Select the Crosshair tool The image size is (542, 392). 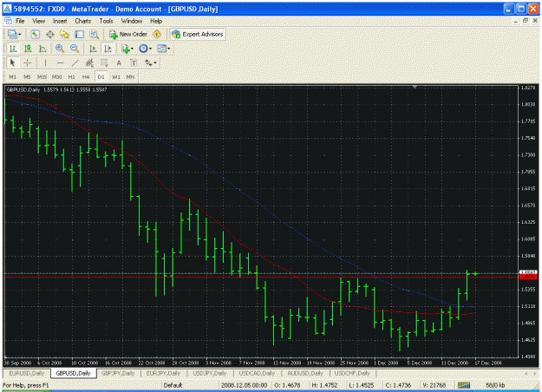[x=28, y=63]
